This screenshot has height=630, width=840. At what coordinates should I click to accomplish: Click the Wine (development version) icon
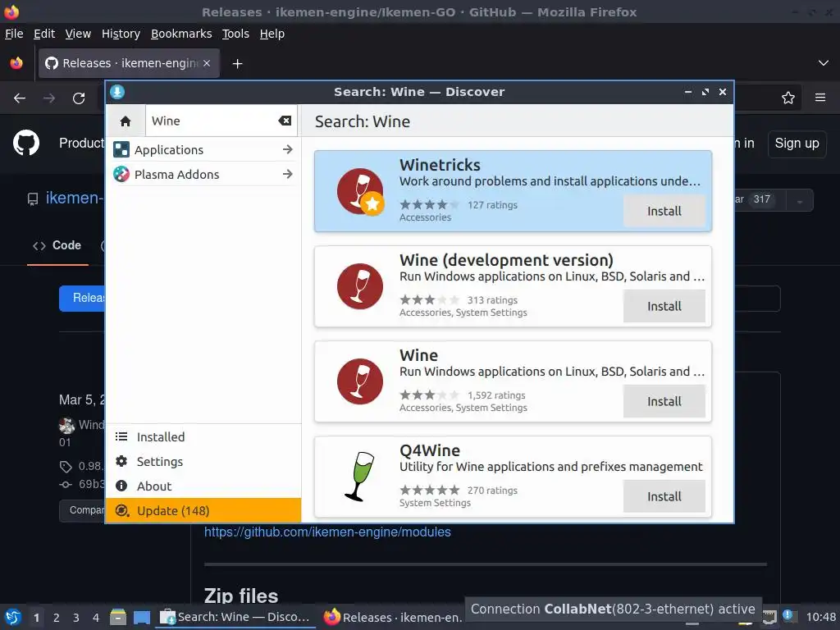click(x=360, y=286)
